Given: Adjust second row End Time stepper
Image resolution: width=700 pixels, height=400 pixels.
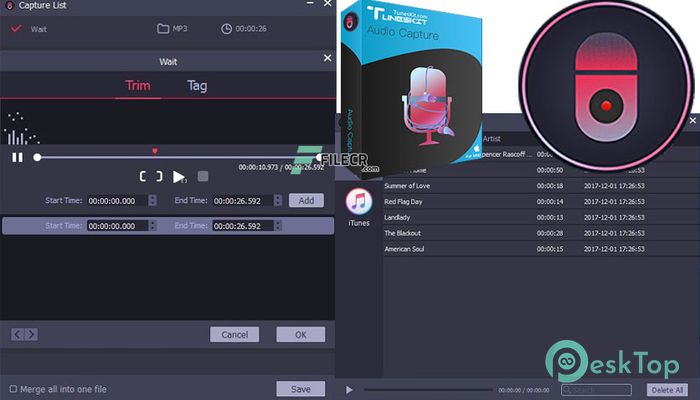Looking at the screenshot, I should [278, 225].
